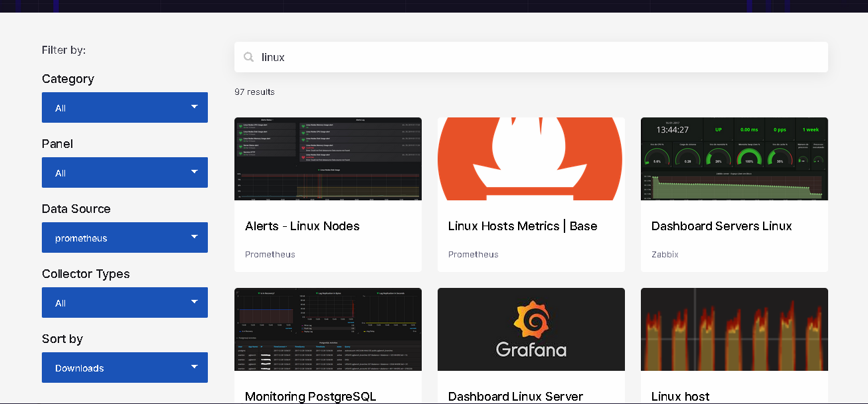Open the Collector Types dropdown
Viewport: 868px width, 404px height.
pos(125,303)
